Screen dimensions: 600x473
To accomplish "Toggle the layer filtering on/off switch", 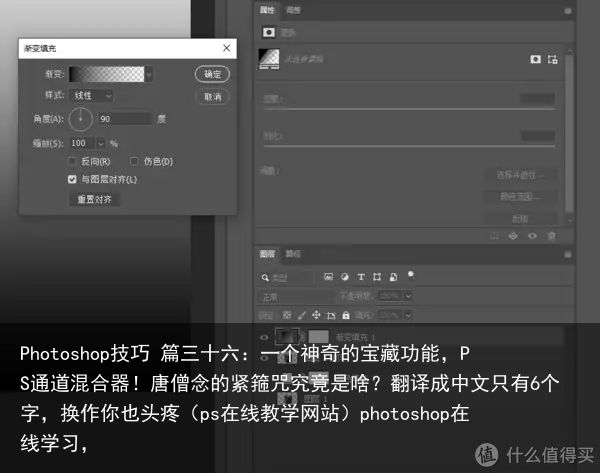I will coord(410,275).
